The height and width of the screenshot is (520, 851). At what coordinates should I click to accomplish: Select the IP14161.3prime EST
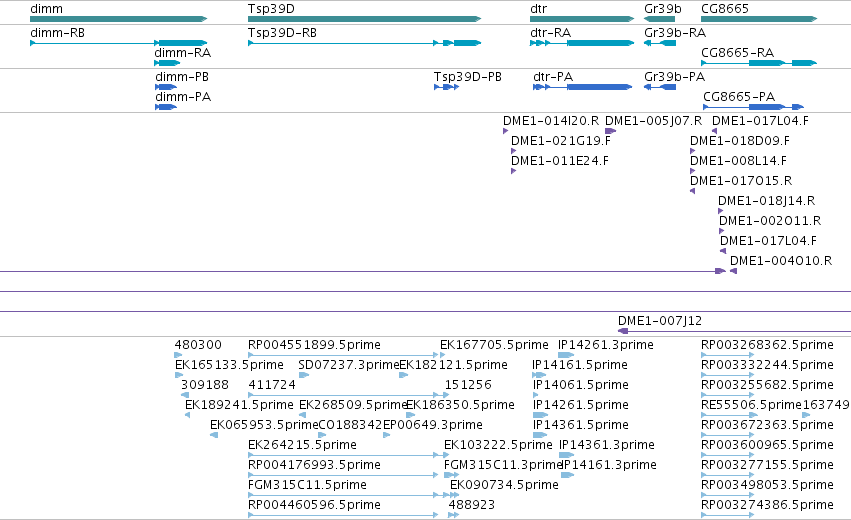coord(567,475)
